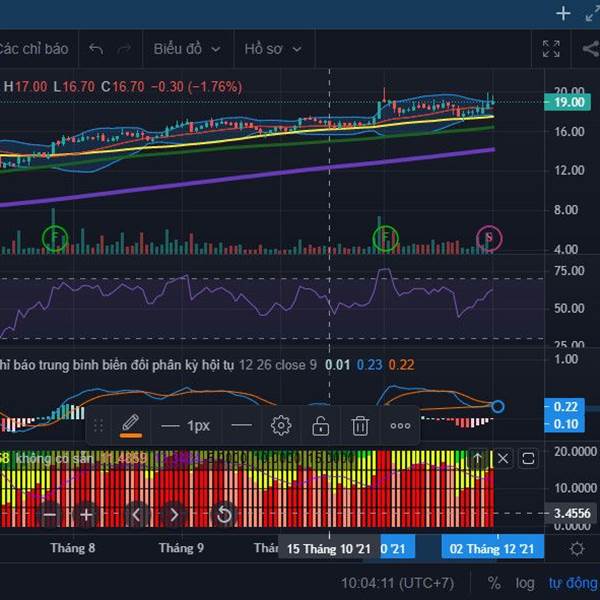Click the 10:04:11 (UTC+7) timezone label

[397, 583]
